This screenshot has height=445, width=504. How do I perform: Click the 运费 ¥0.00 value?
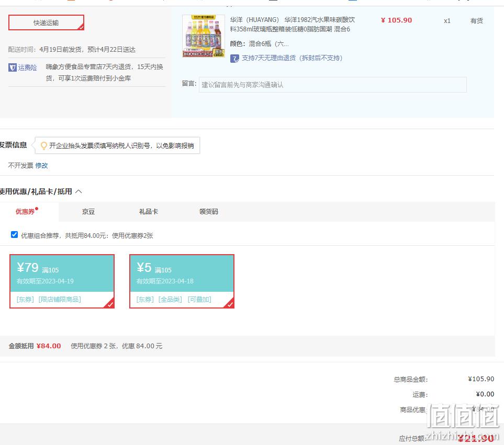[485, 394]
